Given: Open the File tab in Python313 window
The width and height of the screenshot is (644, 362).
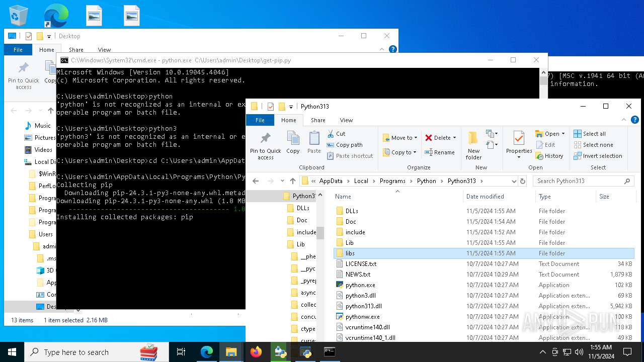Looking at the screenshot, I should point(260,120).
